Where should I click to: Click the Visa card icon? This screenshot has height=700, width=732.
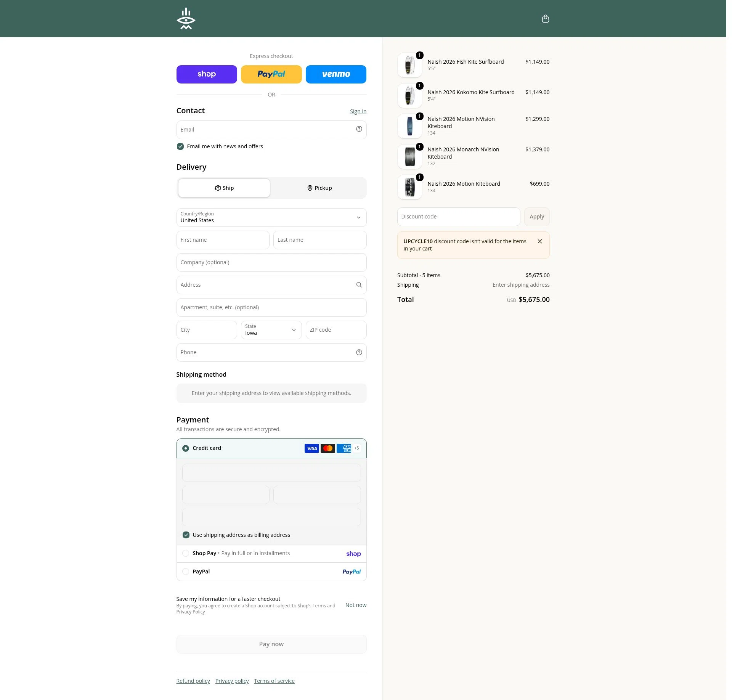tap(312, 448)
